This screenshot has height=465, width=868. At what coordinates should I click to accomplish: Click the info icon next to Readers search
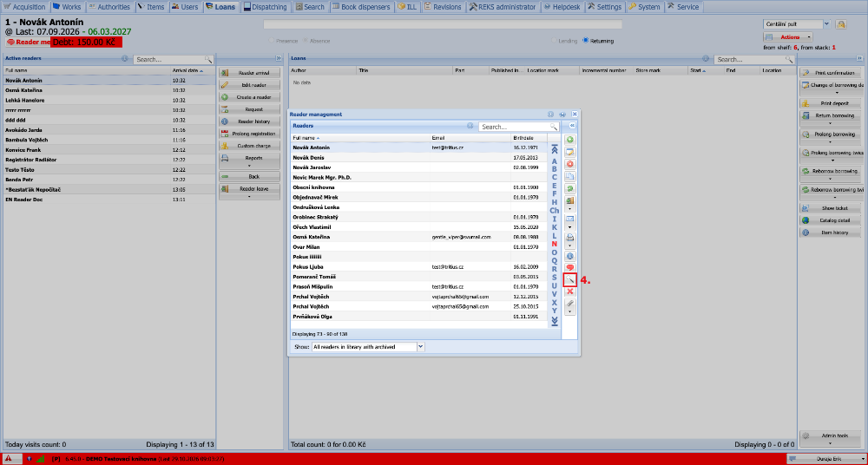click(470, 126)
